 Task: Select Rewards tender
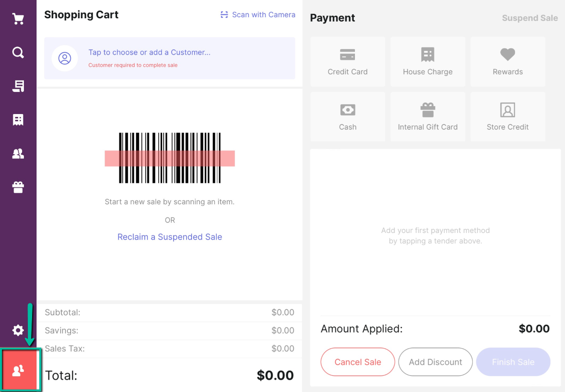point(508,61)
